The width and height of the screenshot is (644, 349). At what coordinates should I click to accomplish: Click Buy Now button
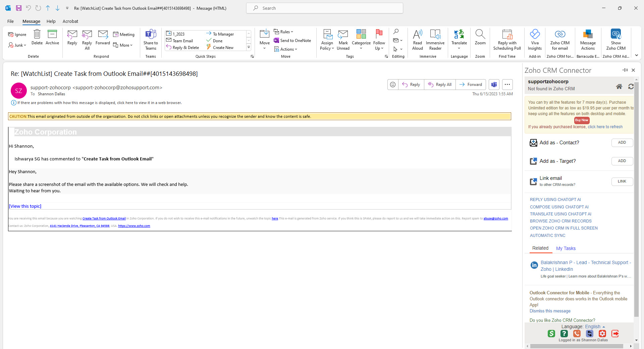click(x=582, y=120)
